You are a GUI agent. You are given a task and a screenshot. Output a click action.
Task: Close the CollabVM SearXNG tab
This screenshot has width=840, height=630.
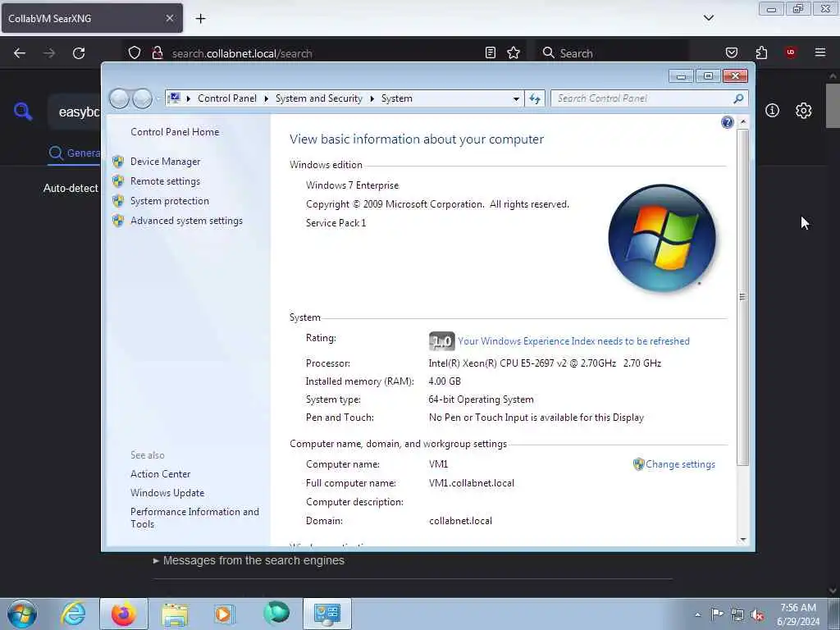[x=169, y=18]
